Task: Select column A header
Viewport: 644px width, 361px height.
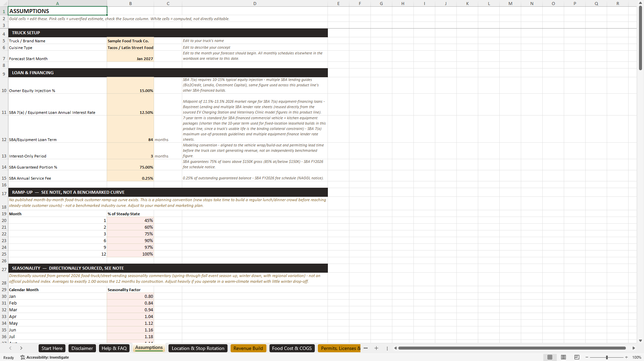Action: pos(57,3)
